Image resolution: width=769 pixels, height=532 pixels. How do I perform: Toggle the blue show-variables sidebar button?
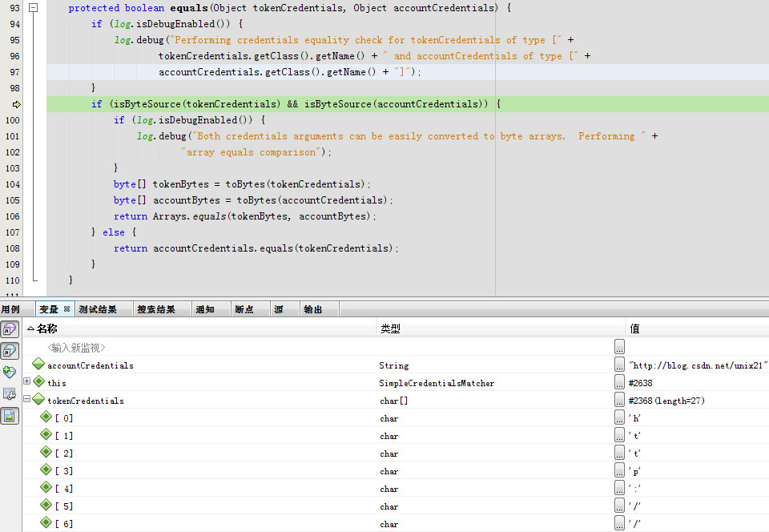click(x=10, y=351)
